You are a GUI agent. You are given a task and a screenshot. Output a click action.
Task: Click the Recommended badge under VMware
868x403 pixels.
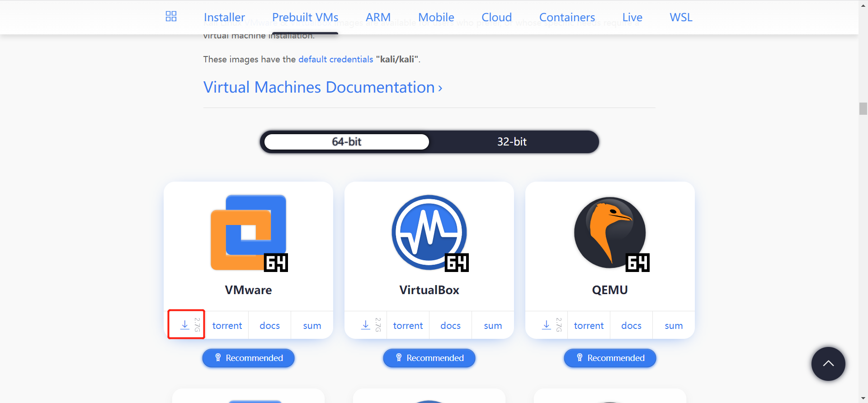249,358
